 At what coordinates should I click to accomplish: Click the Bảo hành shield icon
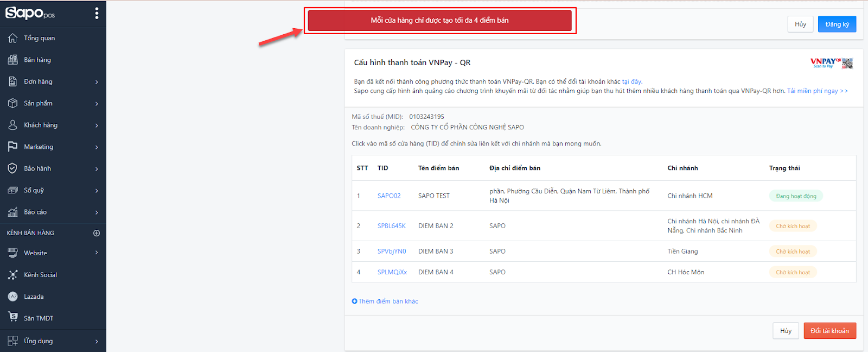tap(12, 168)
